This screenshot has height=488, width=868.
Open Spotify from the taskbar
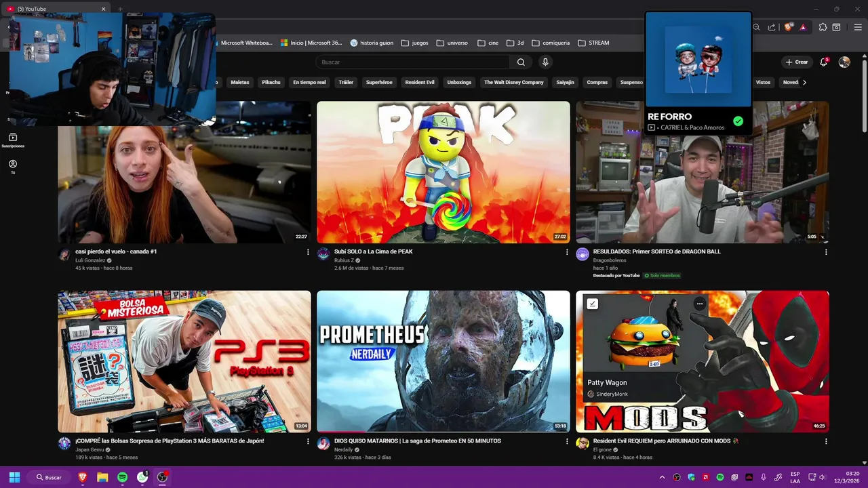123,477
